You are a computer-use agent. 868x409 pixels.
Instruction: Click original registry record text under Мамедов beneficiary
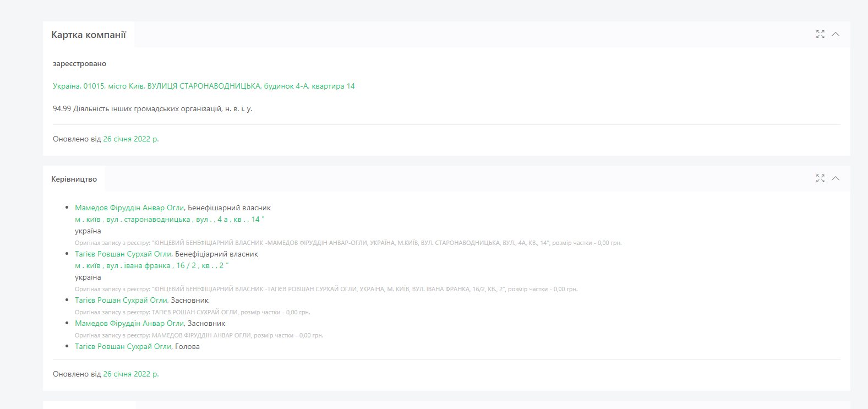tap(348, 243)
